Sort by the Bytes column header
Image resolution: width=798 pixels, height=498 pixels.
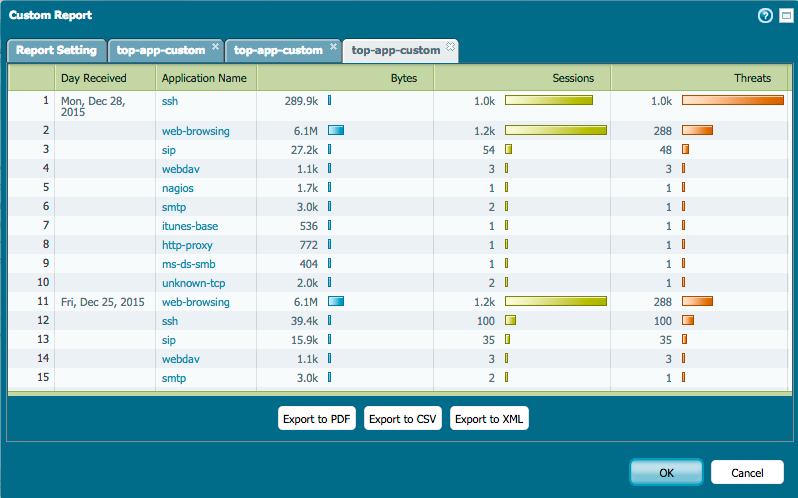coord(344,78)
